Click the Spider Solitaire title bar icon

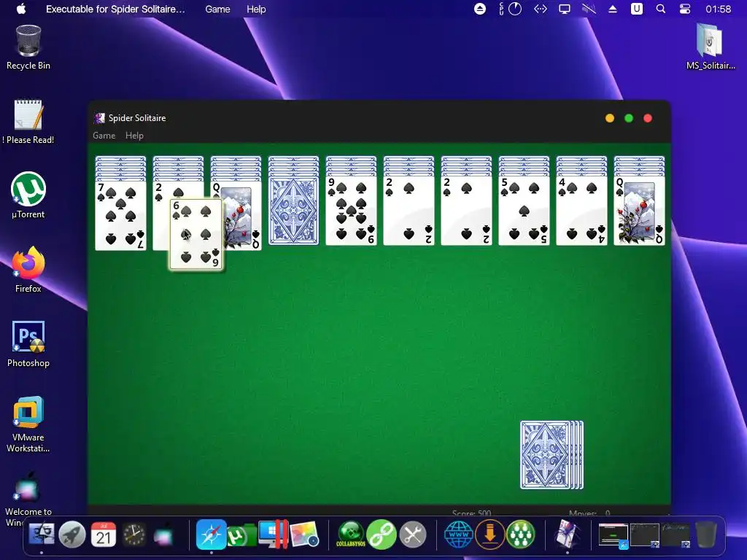(x=99, y=118)
